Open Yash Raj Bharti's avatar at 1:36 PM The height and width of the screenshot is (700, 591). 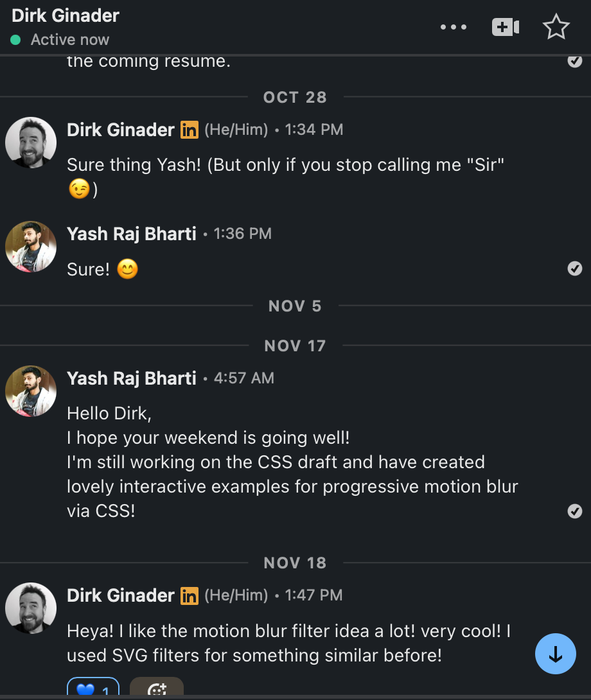[x=31, y=247]
